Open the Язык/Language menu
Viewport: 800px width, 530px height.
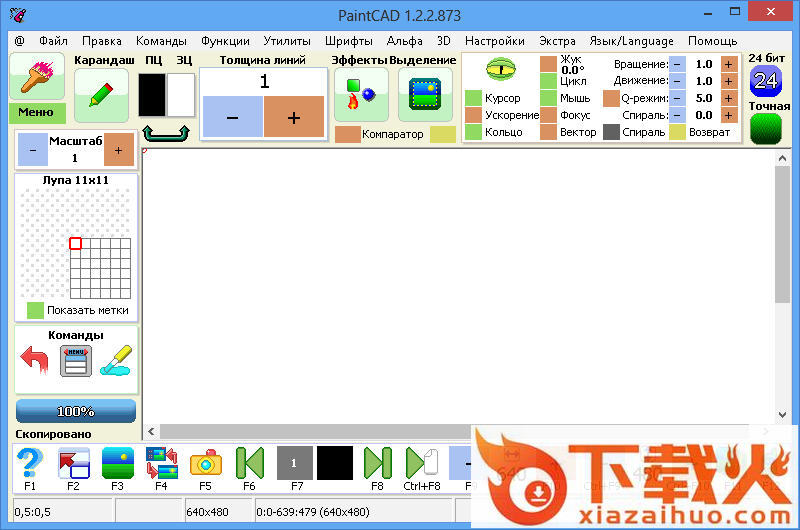pos(632,41)
